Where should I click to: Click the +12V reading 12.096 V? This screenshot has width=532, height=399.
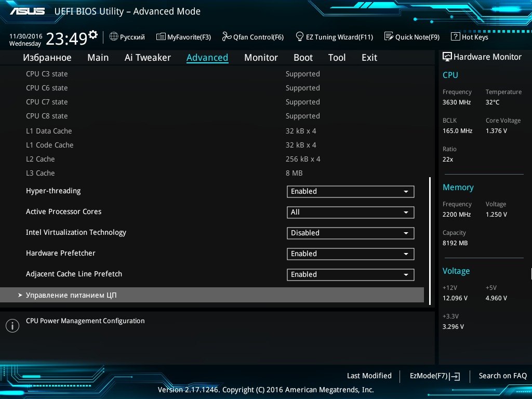[x=455, y=298]
